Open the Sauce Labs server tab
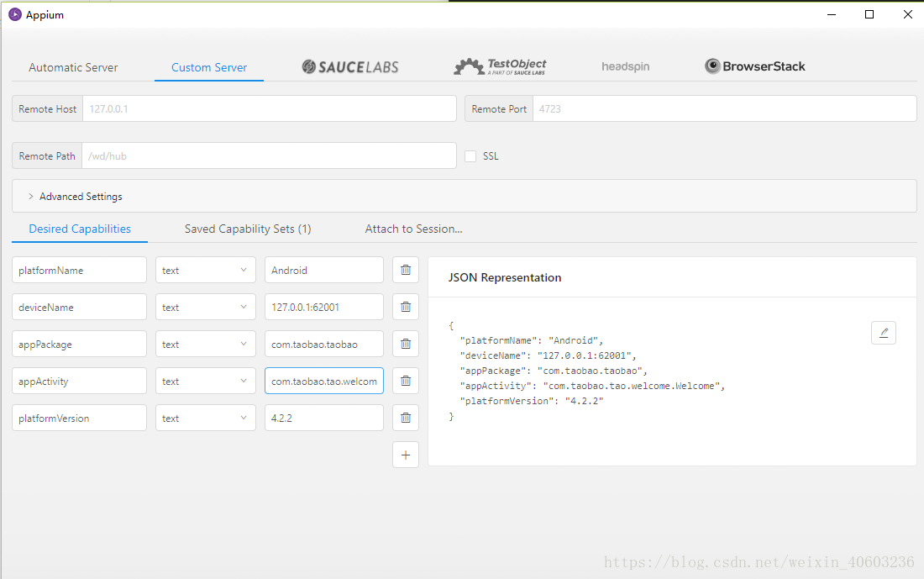924x579 pixels. 350,66
